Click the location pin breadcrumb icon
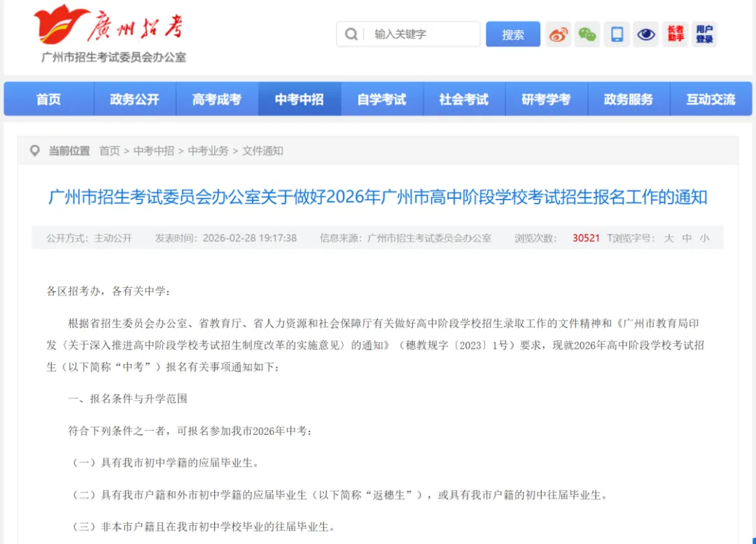Screen dimensions: 756x544 [35, 151]
